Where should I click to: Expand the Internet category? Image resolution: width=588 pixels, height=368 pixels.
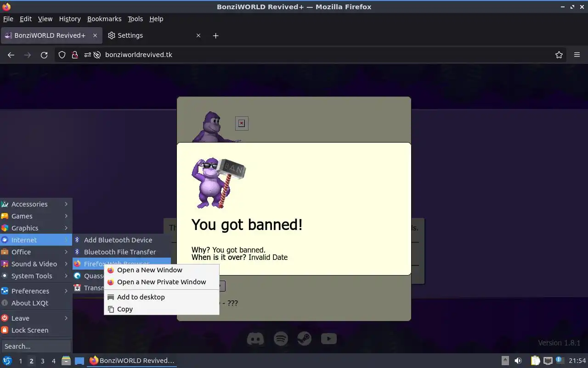pos(36,240)
